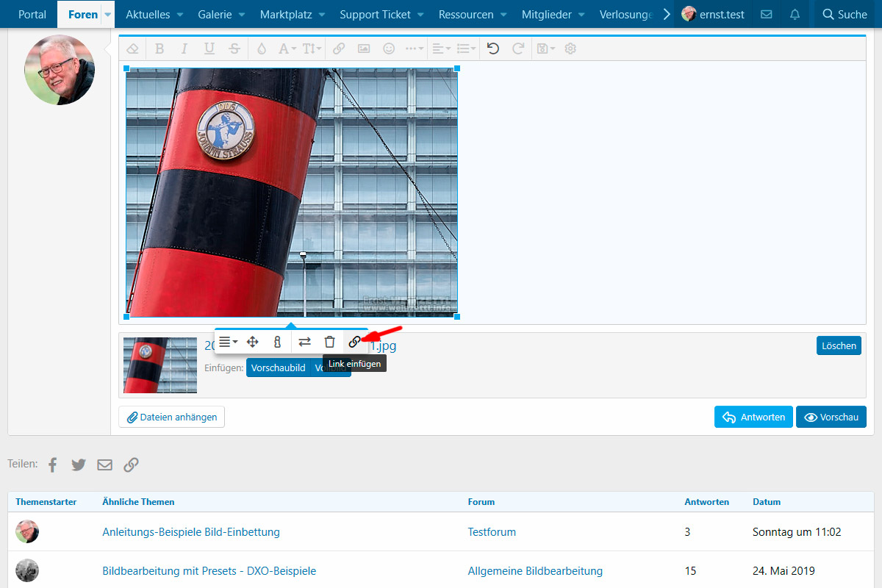The image size is (882, 588).
Task: Click the Remove formatting eraser icon
Action: (132, 49)
